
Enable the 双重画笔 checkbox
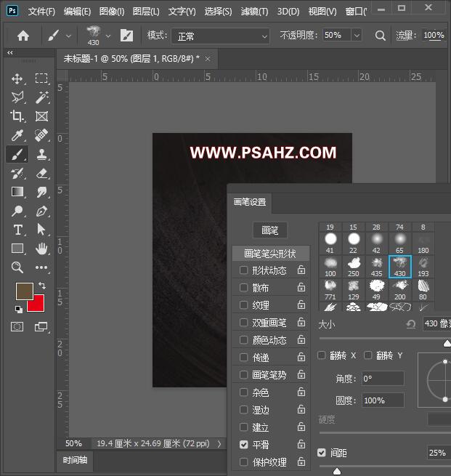243,322
